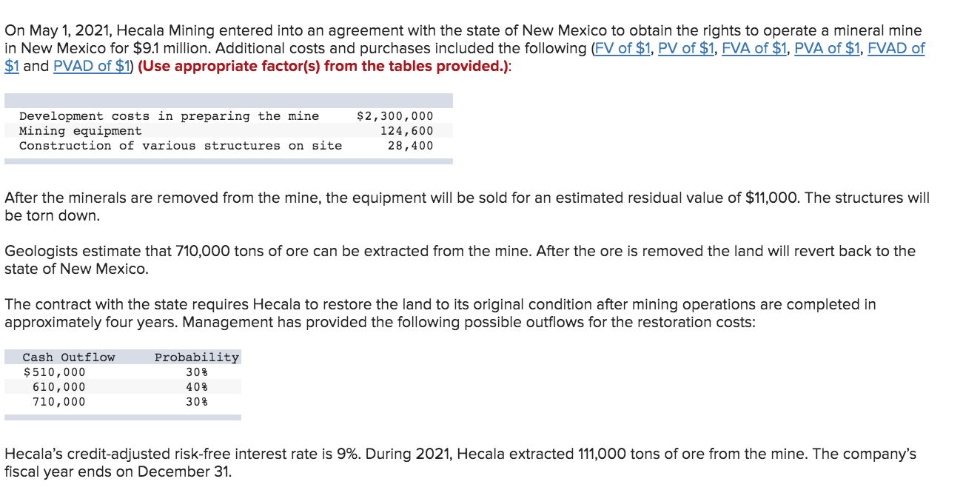Select the Mining equipment row label
The width and height of the screenshot is (980, 490).
(80, 131)
